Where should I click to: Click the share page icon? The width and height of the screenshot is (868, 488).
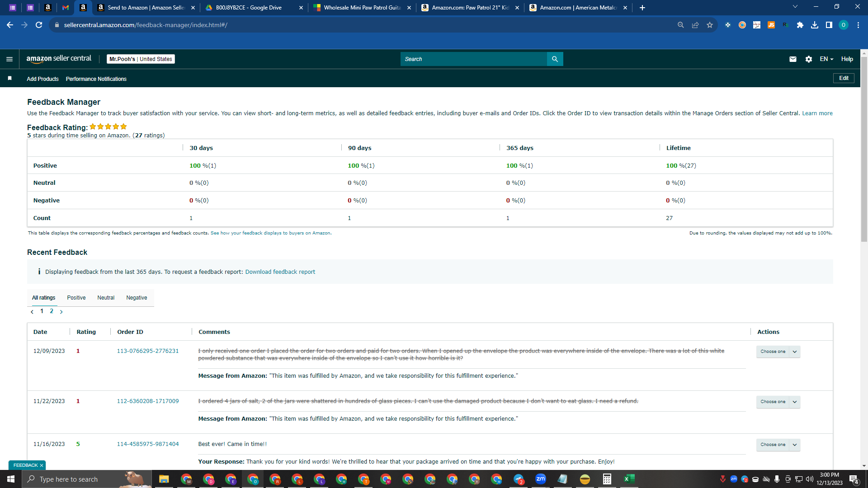[x=695, y=25]
